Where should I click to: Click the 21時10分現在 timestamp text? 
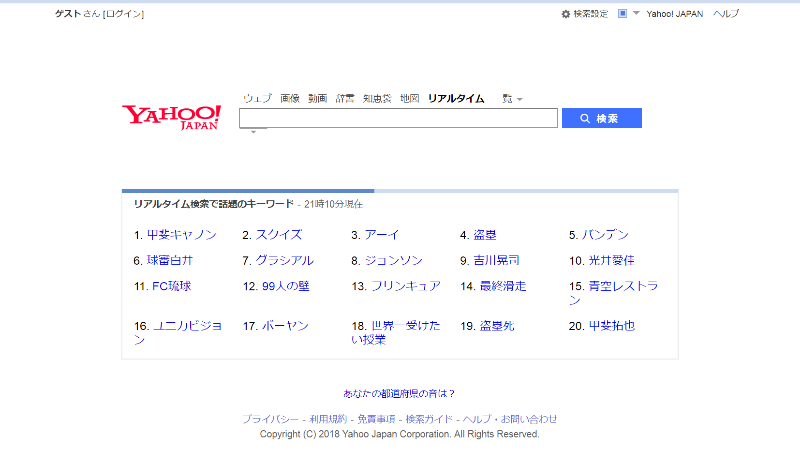333,205
